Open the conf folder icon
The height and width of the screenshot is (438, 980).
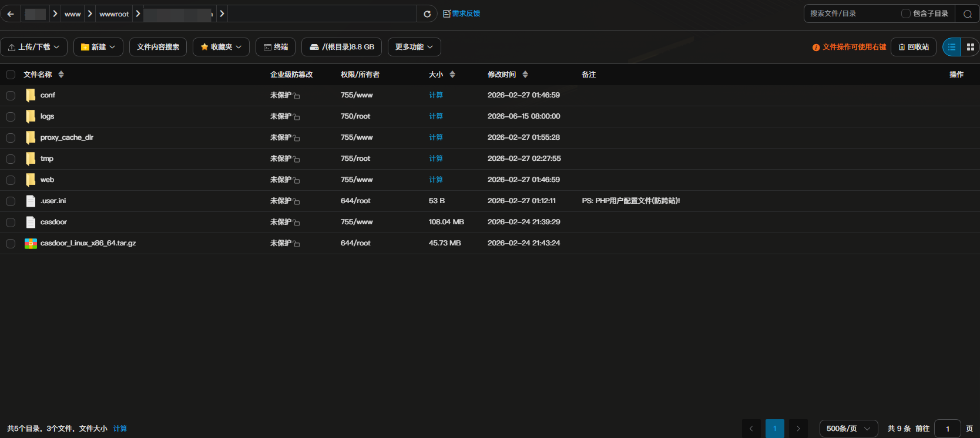click(31, 95)
